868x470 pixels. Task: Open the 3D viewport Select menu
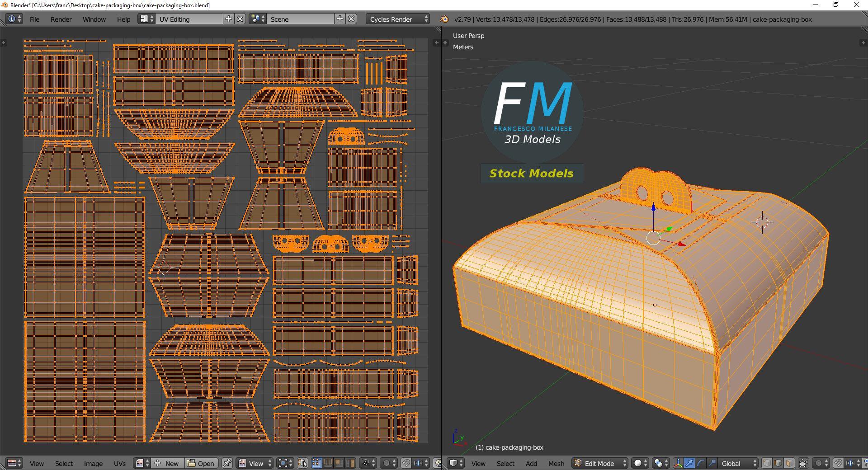(505, 463)
